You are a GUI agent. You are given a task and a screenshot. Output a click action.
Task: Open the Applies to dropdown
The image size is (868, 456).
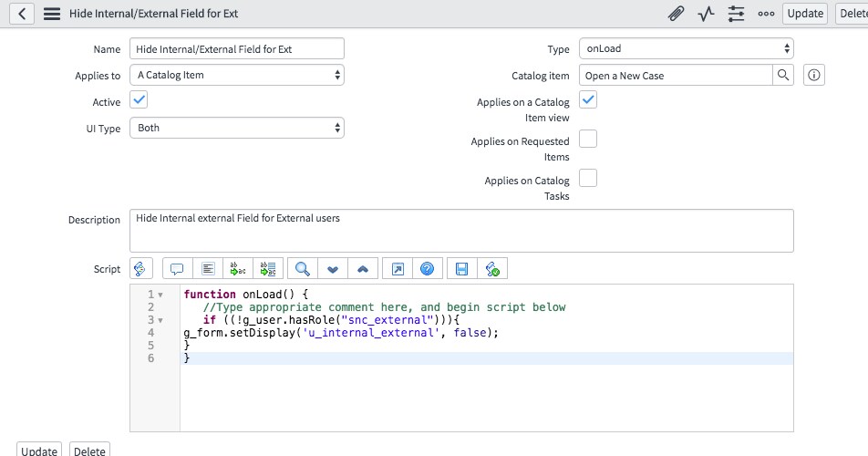click(x=237, y=75)
